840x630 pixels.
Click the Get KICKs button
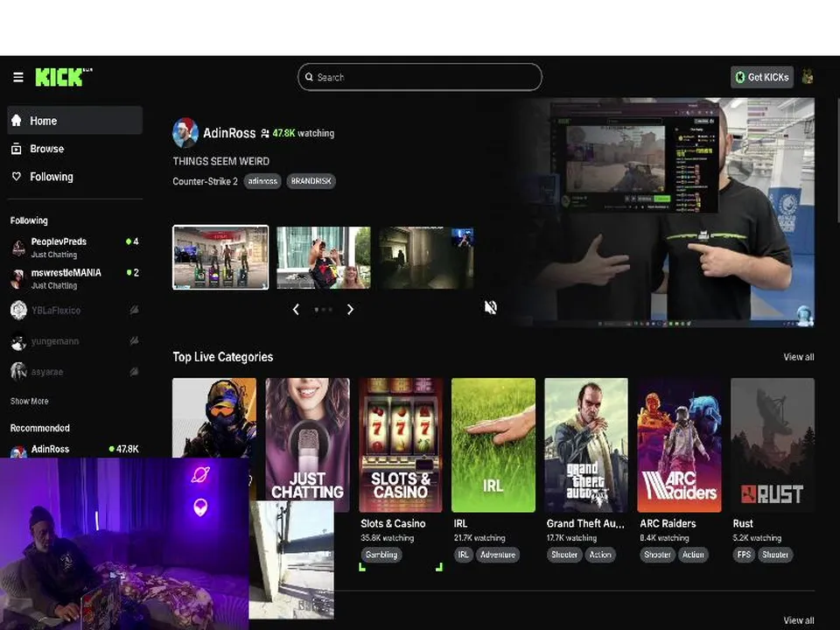click(x=762, y=77)
